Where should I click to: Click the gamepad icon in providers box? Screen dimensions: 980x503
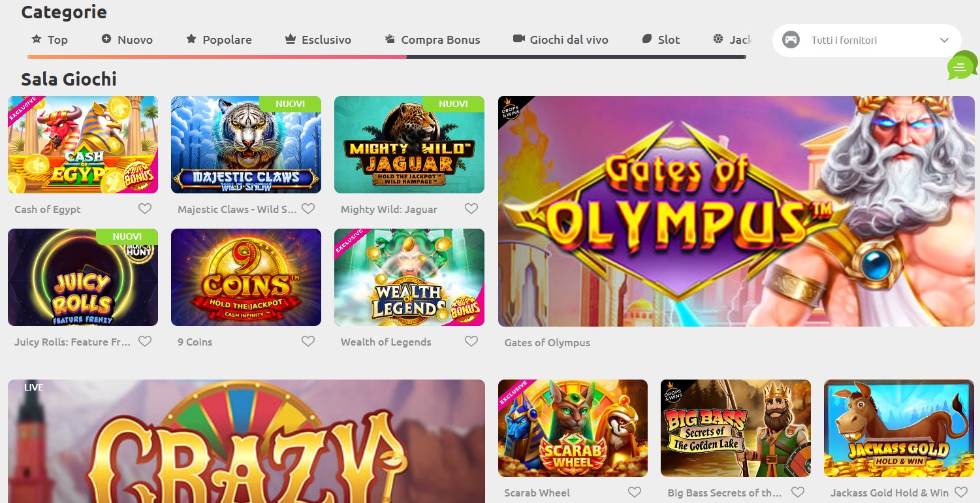(791, 40)
